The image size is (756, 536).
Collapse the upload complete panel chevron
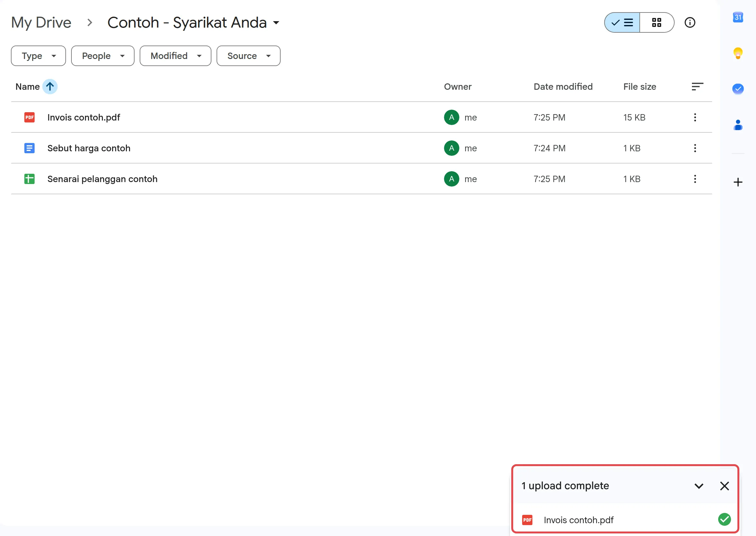pyautogui.click(x=698, y=485)
